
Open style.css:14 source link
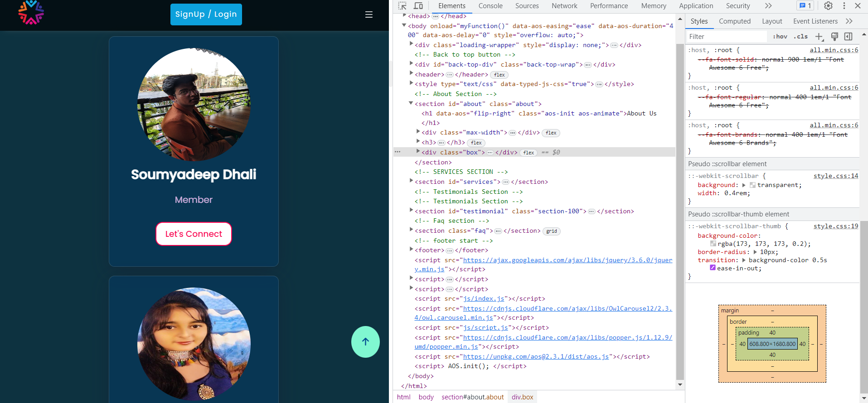836,176
